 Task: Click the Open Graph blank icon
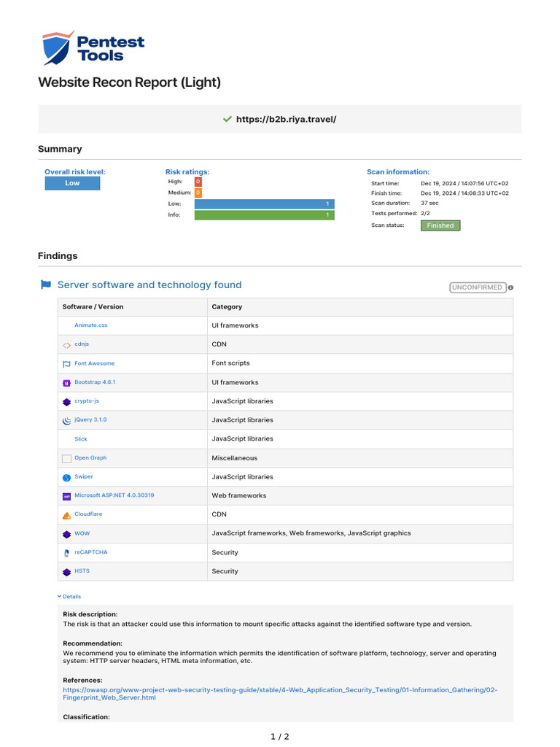[66, 459]
